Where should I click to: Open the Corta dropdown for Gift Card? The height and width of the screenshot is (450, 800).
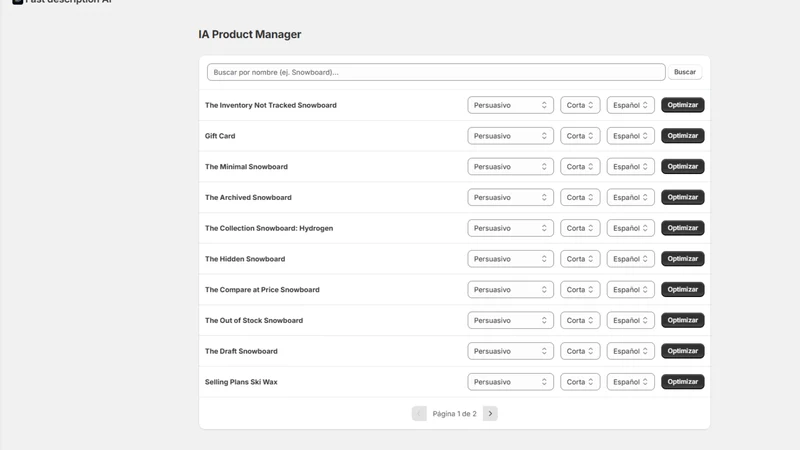[580, 136]
